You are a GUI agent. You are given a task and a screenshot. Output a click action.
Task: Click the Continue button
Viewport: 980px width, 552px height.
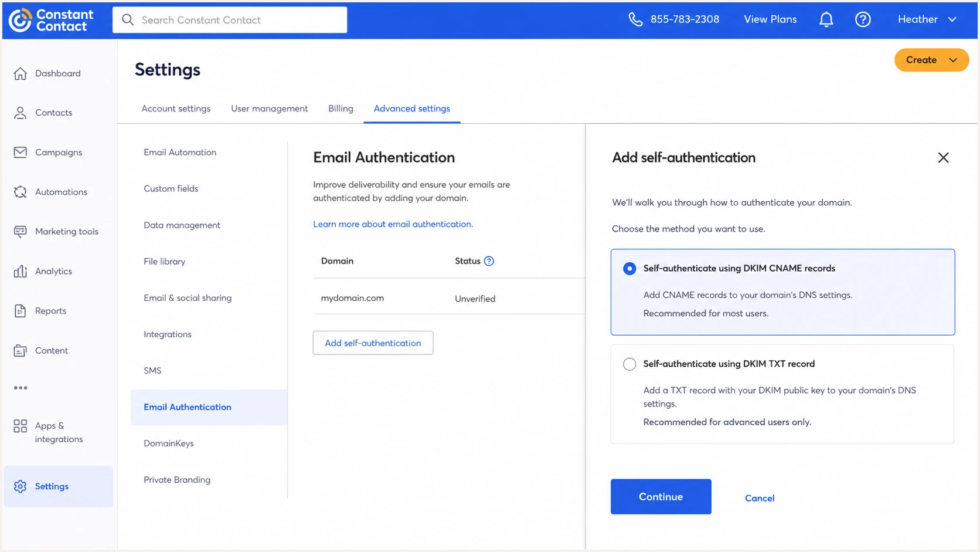(661, 497)
